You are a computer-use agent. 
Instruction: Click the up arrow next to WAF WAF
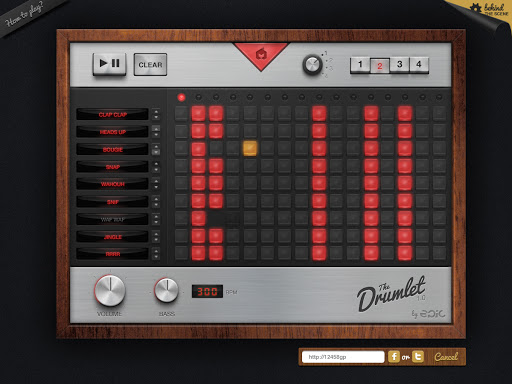point(156,216)
